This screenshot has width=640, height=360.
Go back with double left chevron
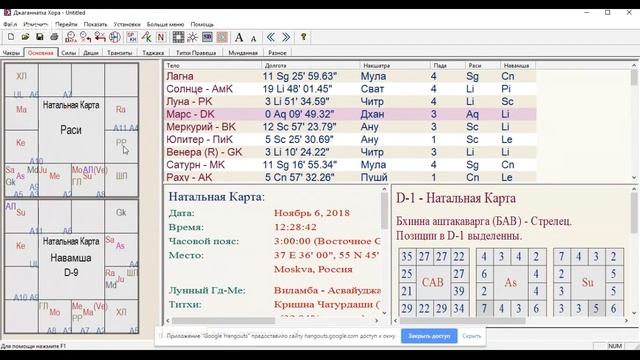coord(271,37)
